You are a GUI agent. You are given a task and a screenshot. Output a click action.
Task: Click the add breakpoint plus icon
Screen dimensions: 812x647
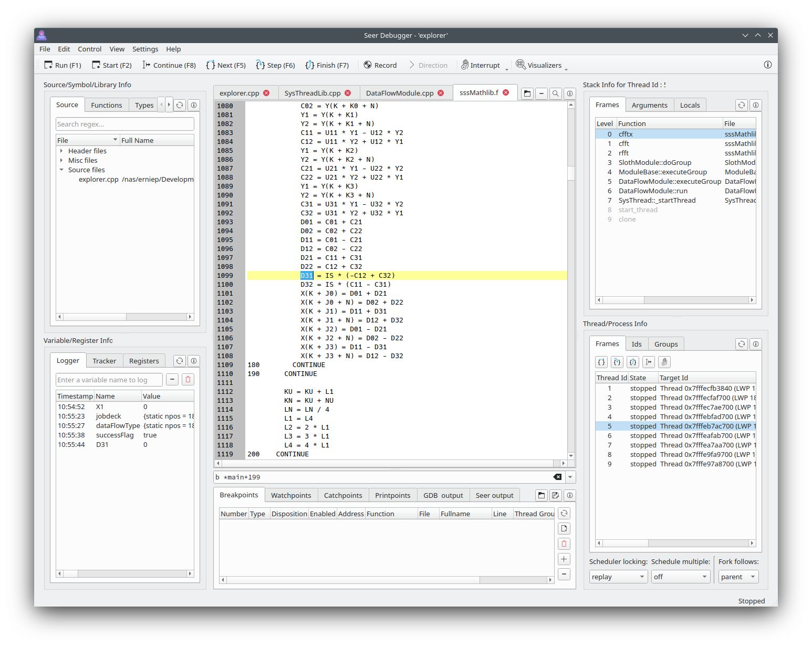click(564, 559)
